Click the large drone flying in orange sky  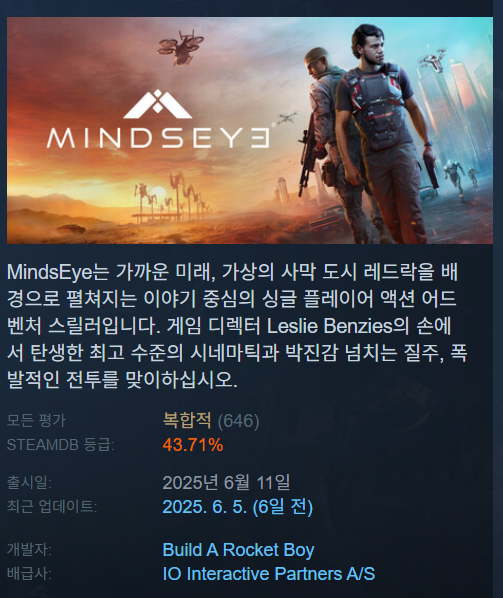pos(180,47)
